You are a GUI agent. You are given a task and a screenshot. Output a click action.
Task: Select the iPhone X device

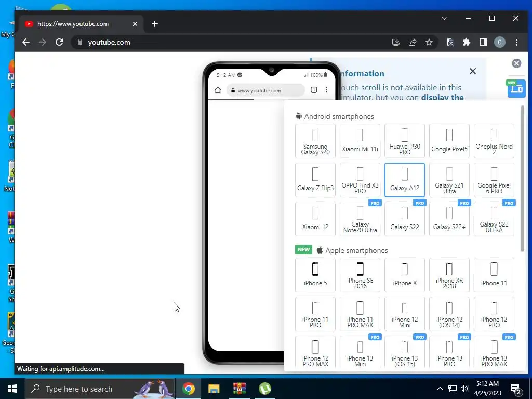coord(404,275)
